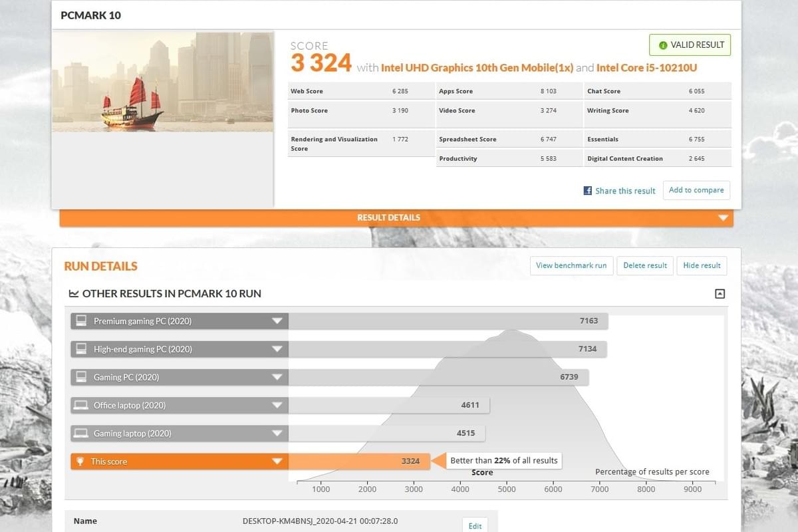Click the Apps Score value 8 103
798x532 pixels.
point(548,91)
